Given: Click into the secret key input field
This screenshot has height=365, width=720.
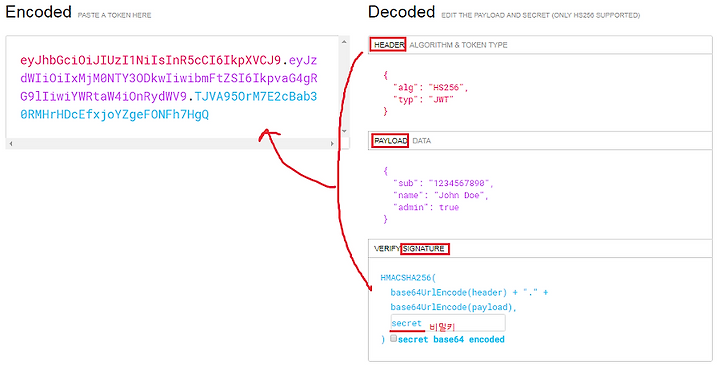Looking at the screenshot, I should (448, 323).
